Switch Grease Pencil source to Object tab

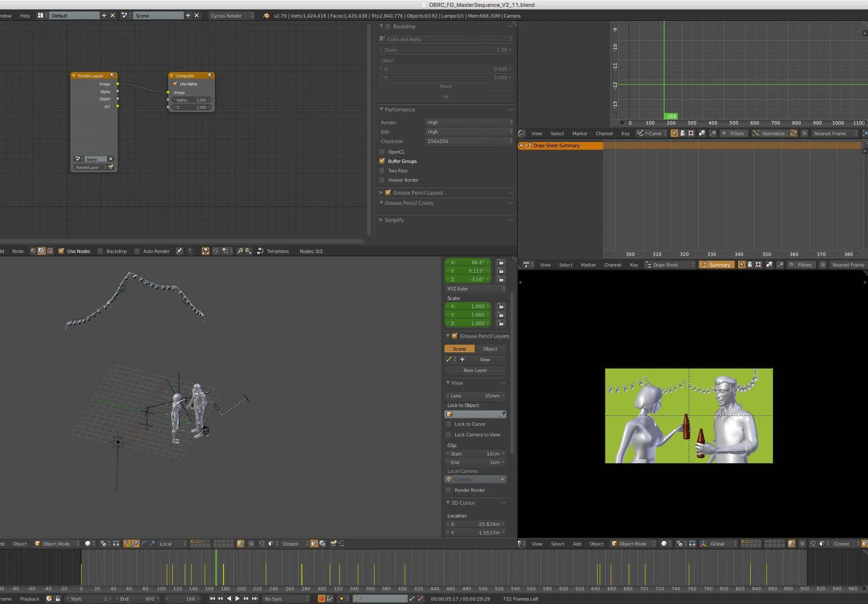(x=490, y=349)
